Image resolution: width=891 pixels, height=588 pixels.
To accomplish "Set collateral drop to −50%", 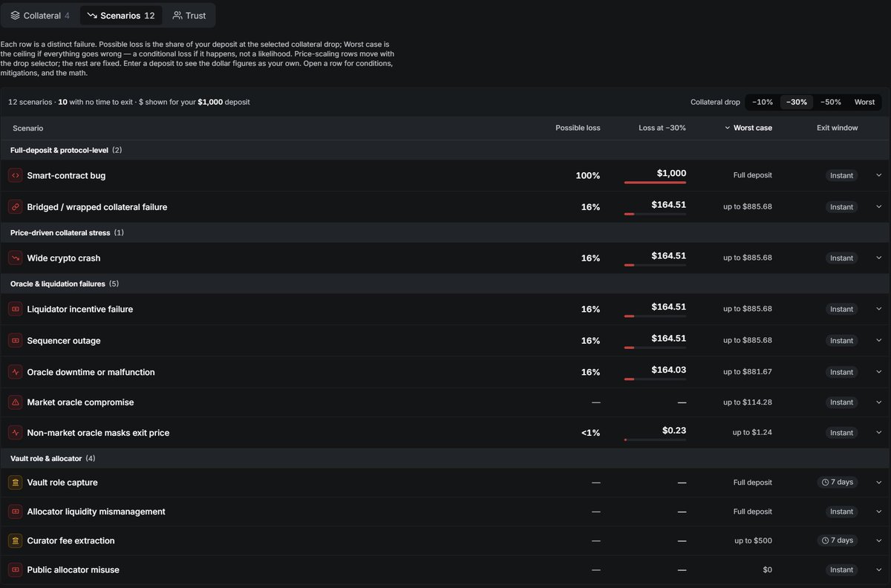I will (x=831, y=102).
